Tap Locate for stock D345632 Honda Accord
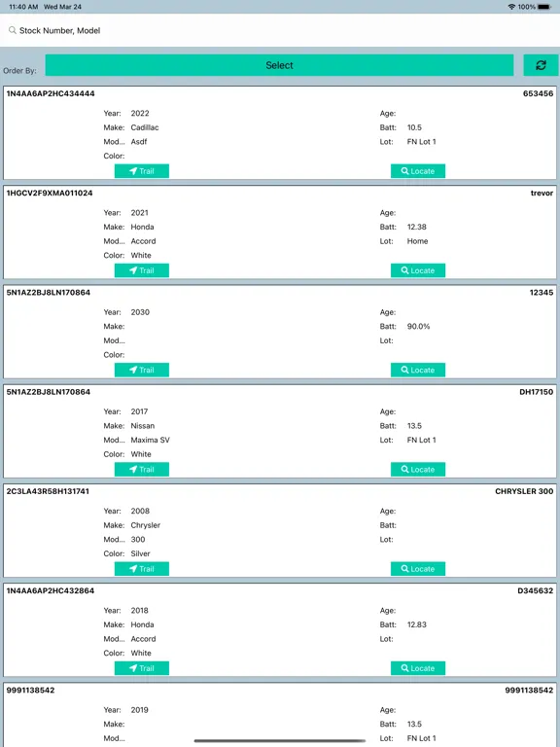 coord(418,668)
